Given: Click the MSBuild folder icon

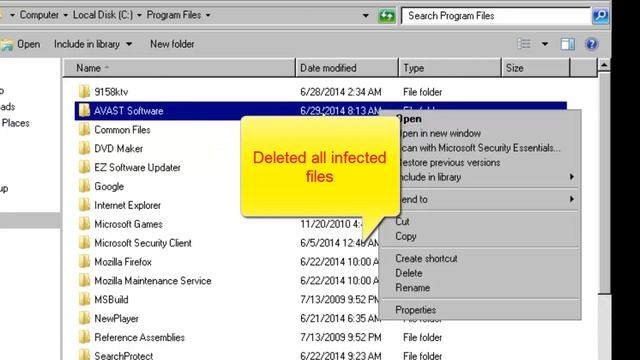Looking at the screenshot, I should [84, 299].
